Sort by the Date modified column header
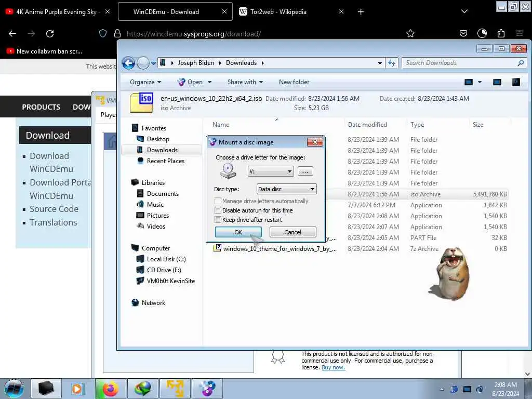Viewport: 532px width, 399px height. (x=376, y=125)
